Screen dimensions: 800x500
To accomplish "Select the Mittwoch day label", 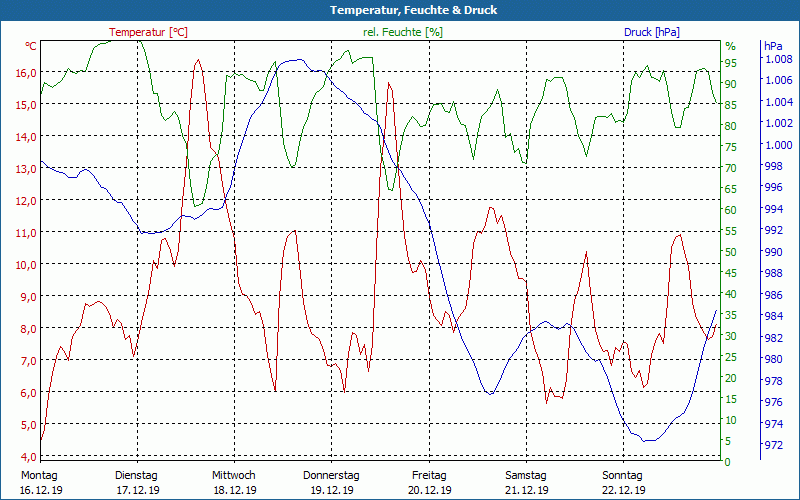I will (x=234, y=475).
